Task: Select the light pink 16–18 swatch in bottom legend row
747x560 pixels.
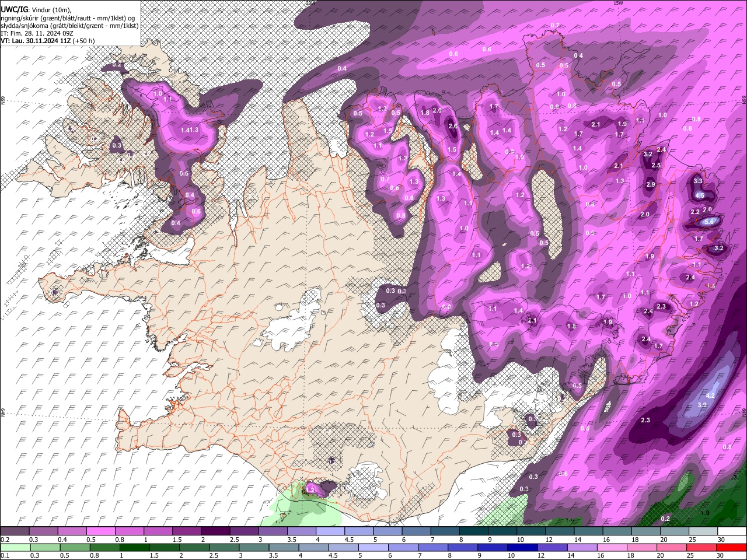Action: (x=612, y=547)
